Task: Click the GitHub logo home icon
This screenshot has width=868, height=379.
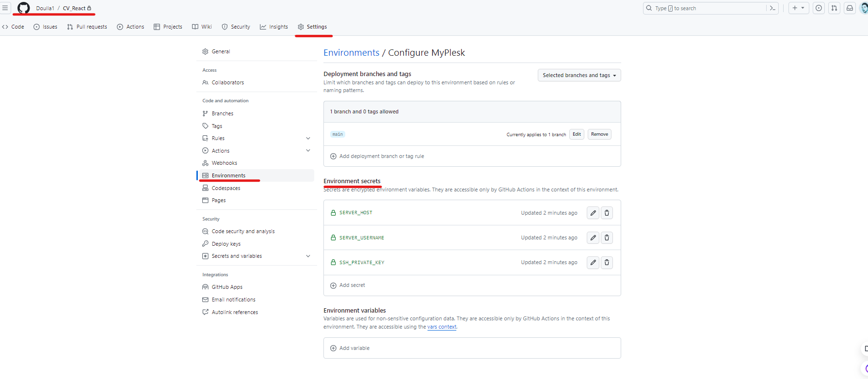Action: click(x=23, y=8)
